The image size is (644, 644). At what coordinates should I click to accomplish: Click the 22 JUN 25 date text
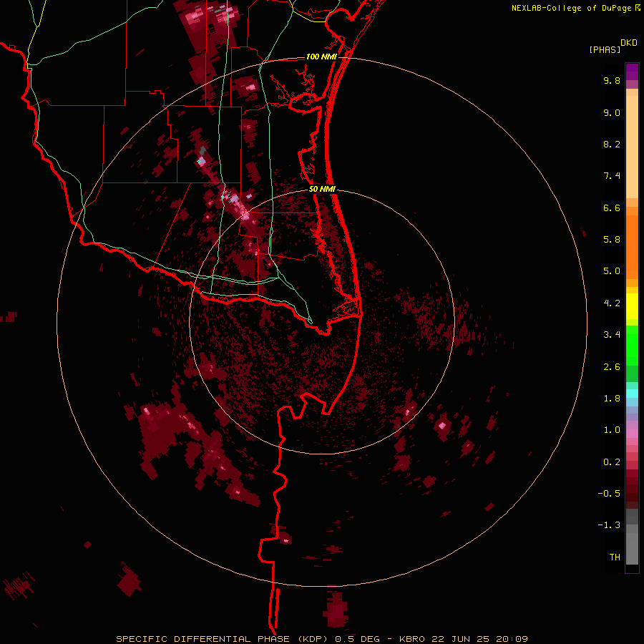[462, 639]
